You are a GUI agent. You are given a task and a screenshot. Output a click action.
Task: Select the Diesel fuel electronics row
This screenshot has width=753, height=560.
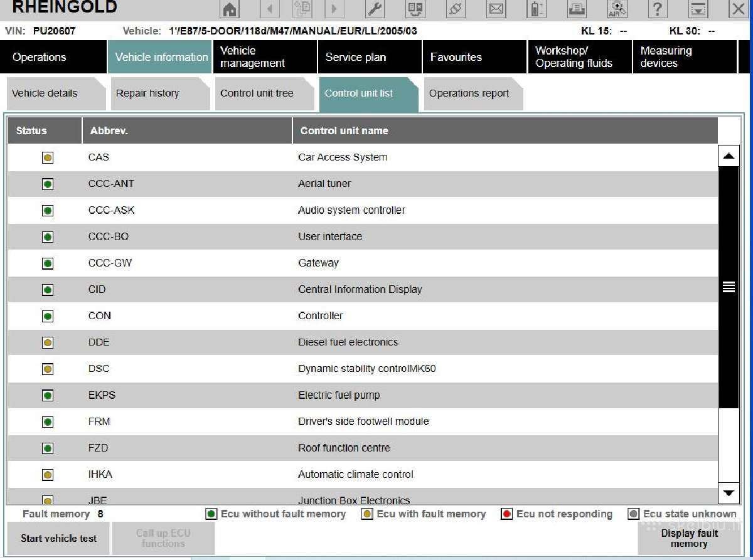pyautogui.click(x=363, y=342)
